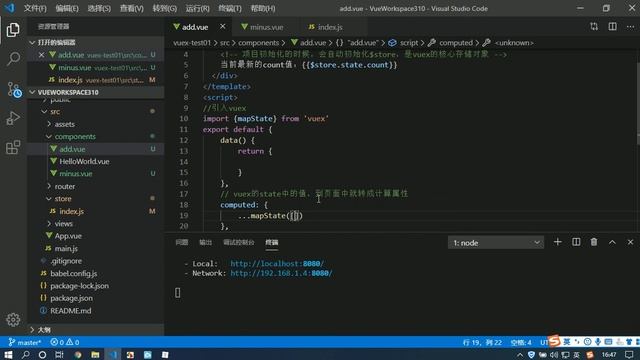Click the line and column status indicator
Image resolution: width=640 pixels, height=360 pixels.
pos(482,342)
